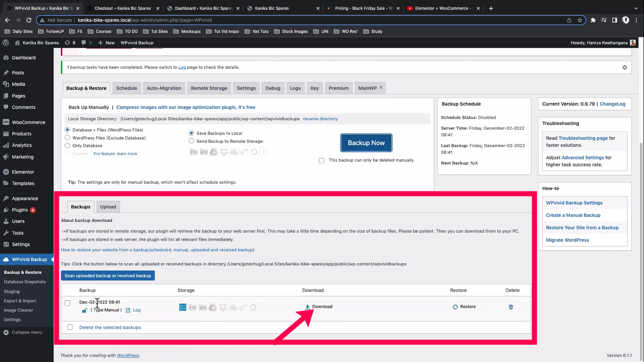This screenshot has width=644, height=362.
Task: Open Dashboard in the WordPress sidebar
Action: tap(24, 58)
